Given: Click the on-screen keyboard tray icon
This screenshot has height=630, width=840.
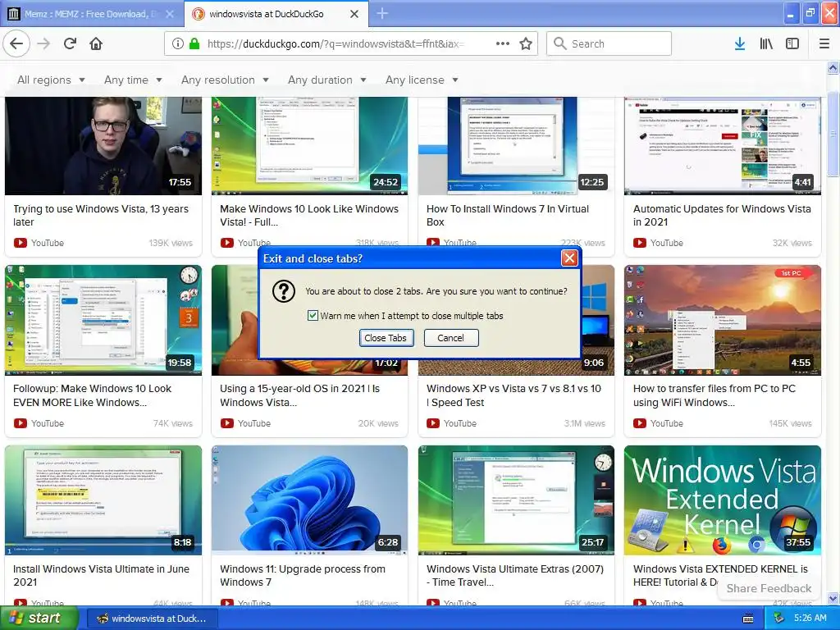Looking at the screenshot, I should click(x=748, y=619).
